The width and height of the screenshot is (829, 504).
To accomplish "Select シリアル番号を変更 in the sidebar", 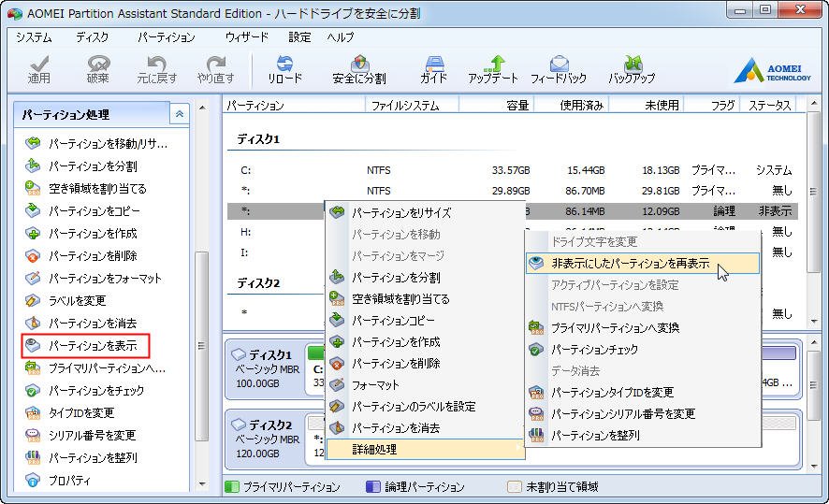I will pos(80,435).
